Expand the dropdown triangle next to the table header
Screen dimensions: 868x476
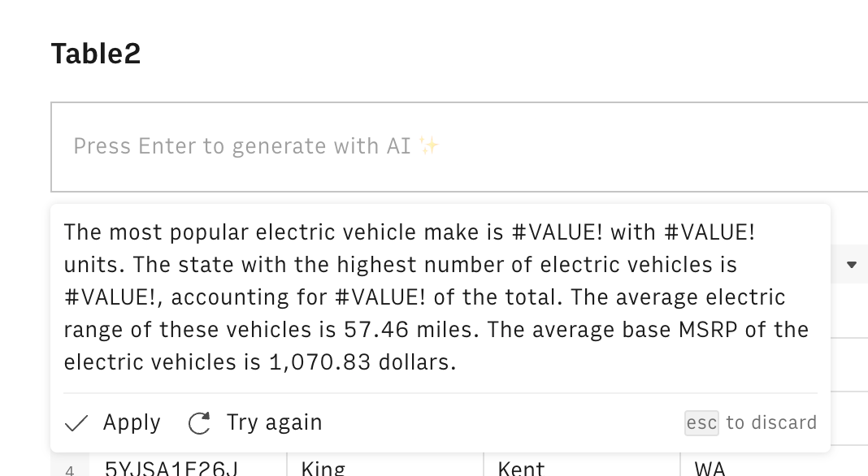click(852, 264)
